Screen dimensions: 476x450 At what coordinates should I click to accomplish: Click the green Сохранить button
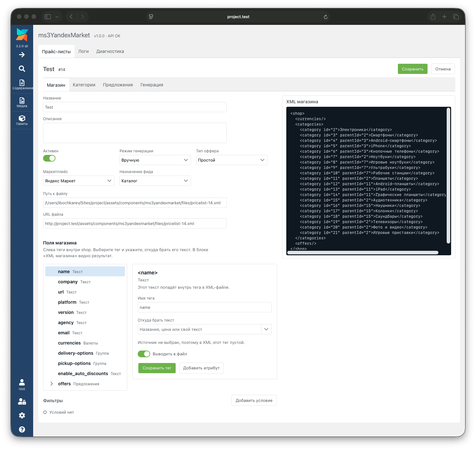pos(413,69)
